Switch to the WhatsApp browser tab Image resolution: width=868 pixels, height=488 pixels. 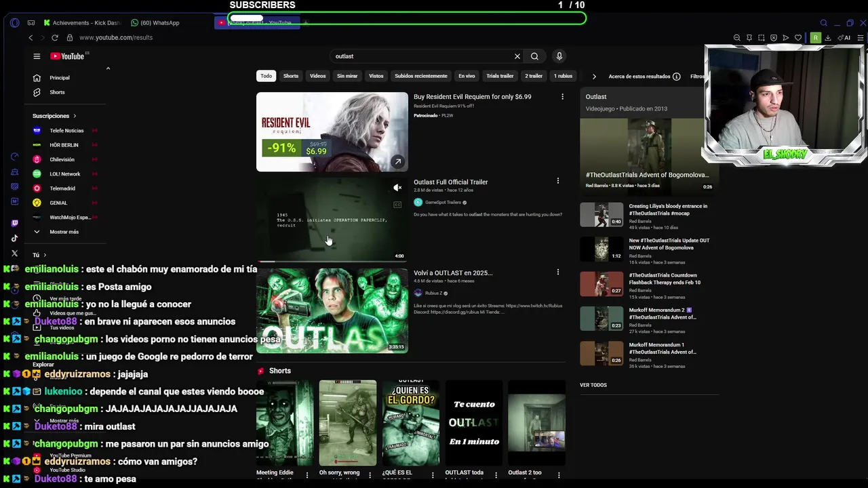155,23
